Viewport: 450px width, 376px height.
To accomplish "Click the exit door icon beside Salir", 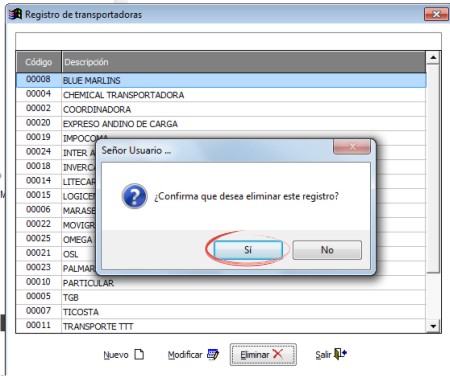I will [340, 354].
